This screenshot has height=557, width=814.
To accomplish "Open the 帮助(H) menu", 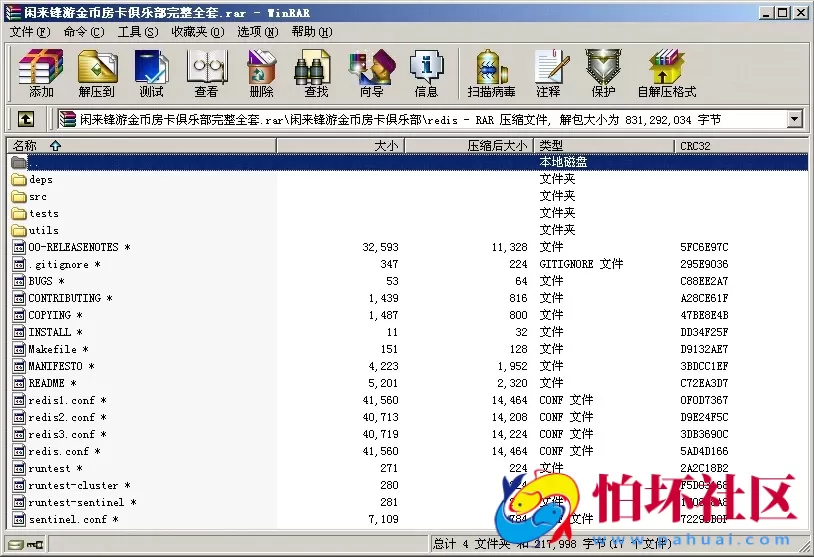I will [311, 32].
